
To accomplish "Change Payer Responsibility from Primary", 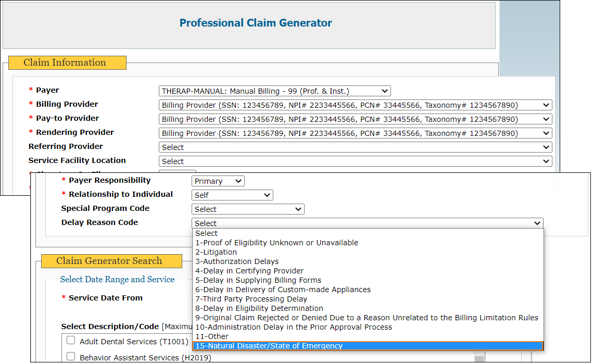I will (218, 181).
